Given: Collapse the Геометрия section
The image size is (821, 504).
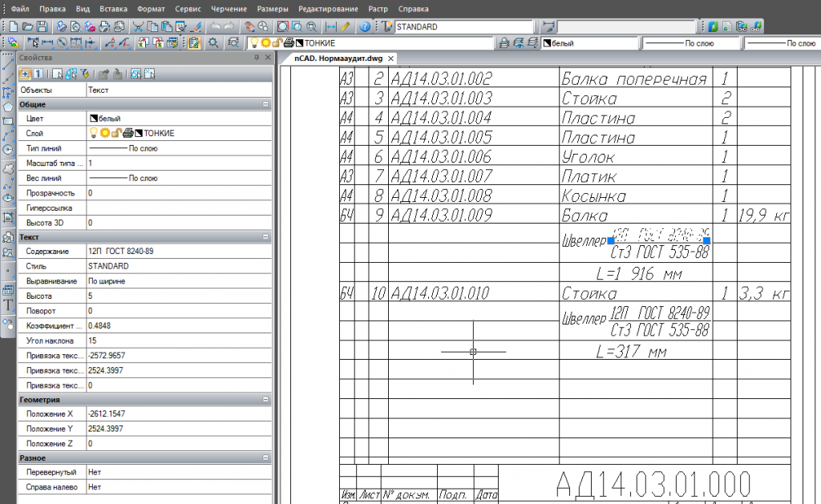Looking at the screenshot, I should (x=265, y=399).
